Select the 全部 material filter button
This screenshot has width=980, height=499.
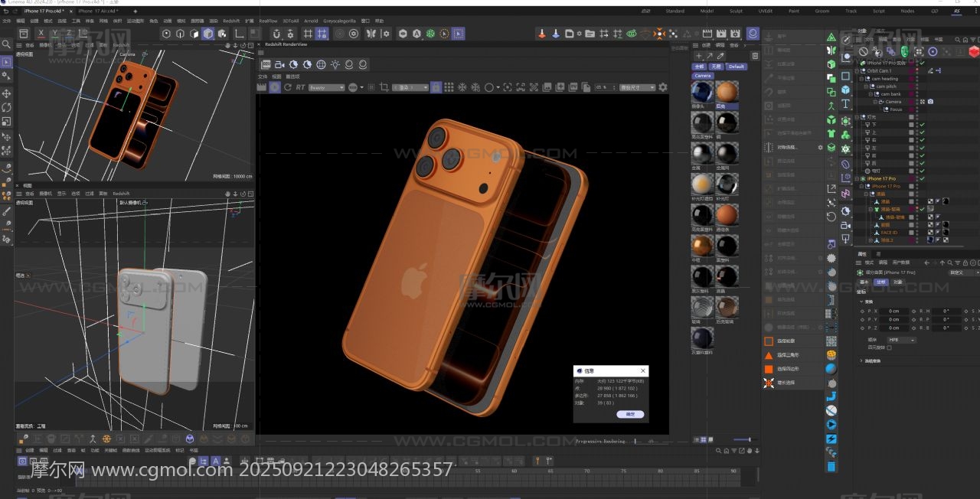coord(700,67)
